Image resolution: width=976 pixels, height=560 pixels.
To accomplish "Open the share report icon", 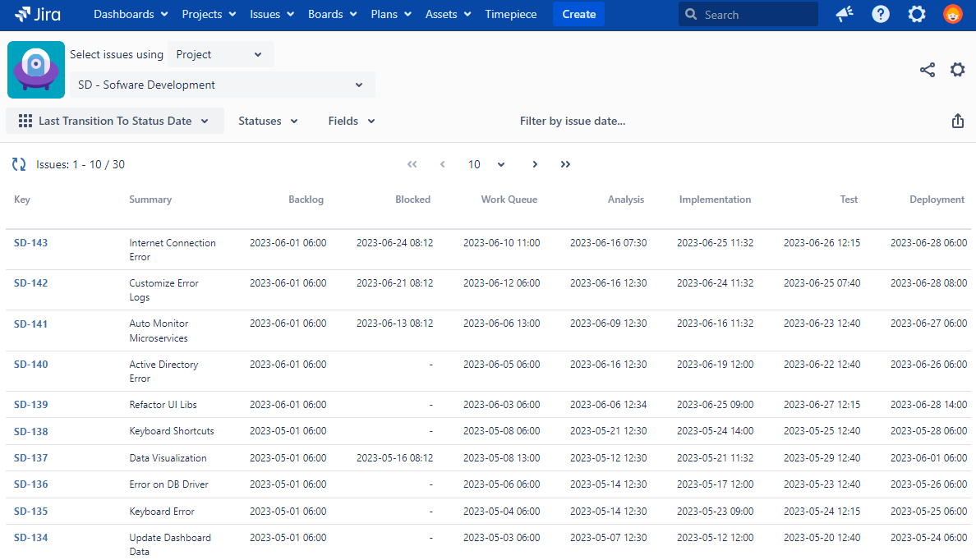I will tap(928, 70).
